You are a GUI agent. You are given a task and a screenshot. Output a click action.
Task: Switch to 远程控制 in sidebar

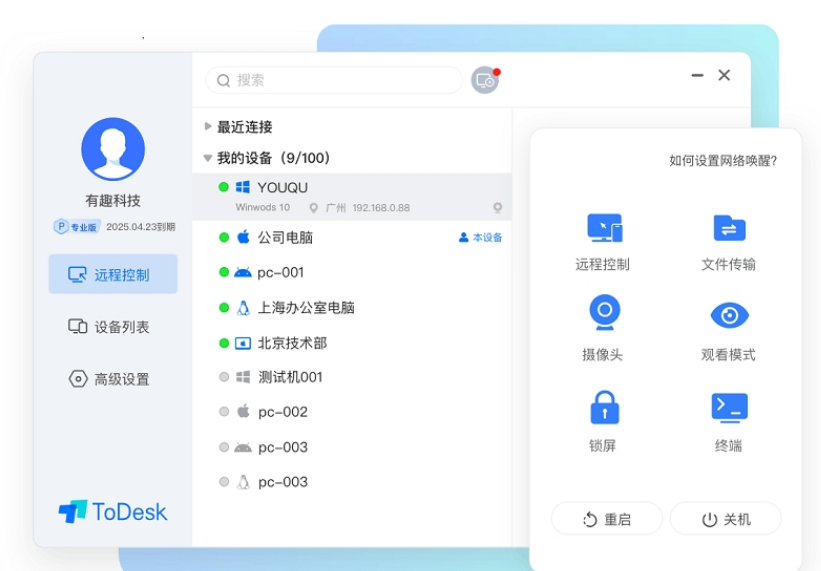click(113, 274)
